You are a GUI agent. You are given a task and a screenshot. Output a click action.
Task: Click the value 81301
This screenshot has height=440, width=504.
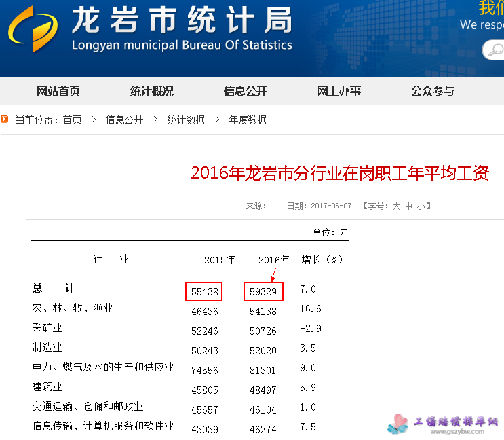click(263, 371)
